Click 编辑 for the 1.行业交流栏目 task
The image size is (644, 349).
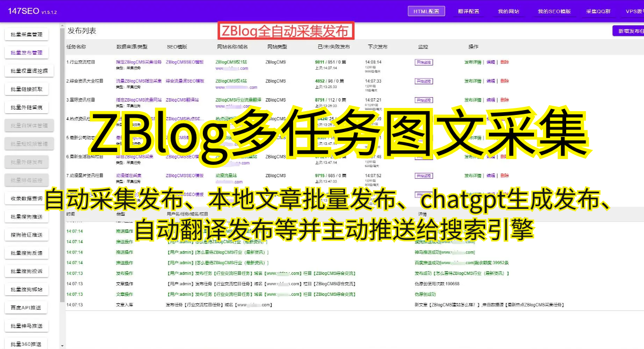click(491, 62)
